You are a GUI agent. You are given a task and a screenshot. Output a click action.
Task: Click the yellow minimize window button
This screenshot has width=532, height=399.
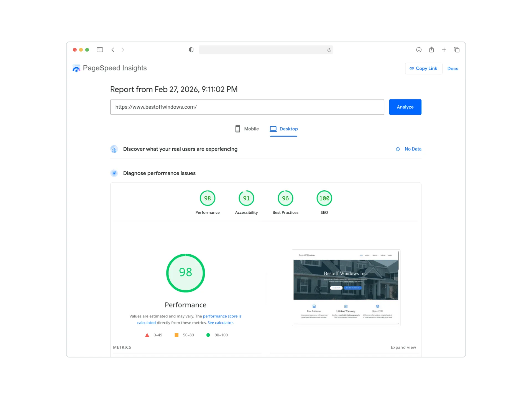81,50
